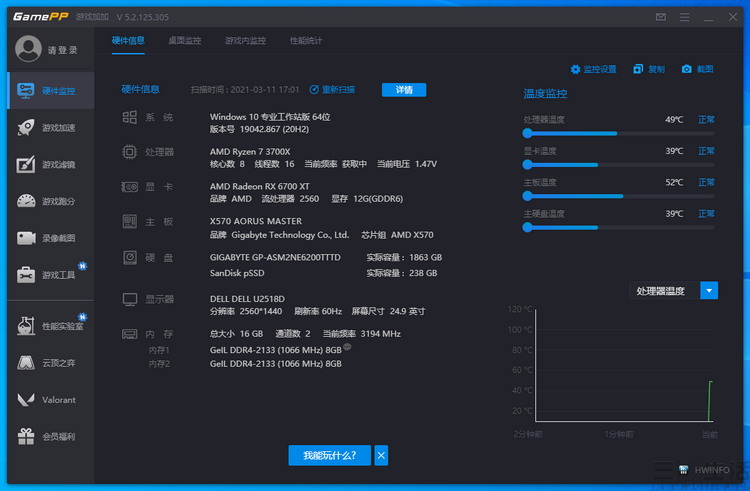Open Valorant sidebar item

click(51, 400)
